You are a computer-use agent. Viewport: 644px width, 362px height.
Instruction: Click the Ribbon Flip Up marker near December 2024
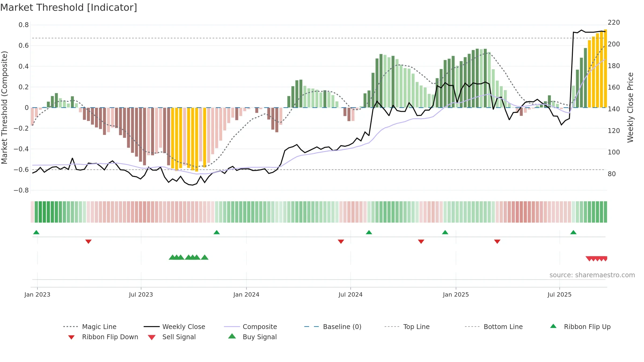pyautogui.click(x=445, y=232)
